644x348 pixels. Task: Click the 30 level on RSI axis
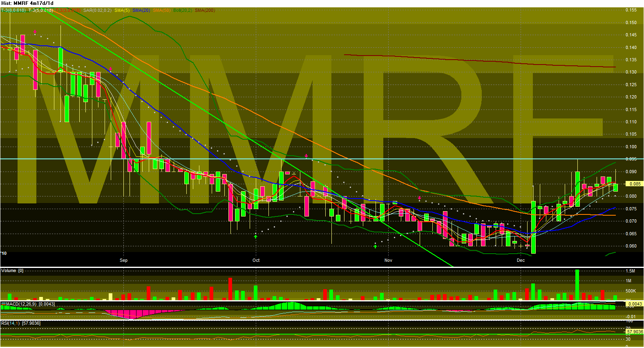point(628,339)
